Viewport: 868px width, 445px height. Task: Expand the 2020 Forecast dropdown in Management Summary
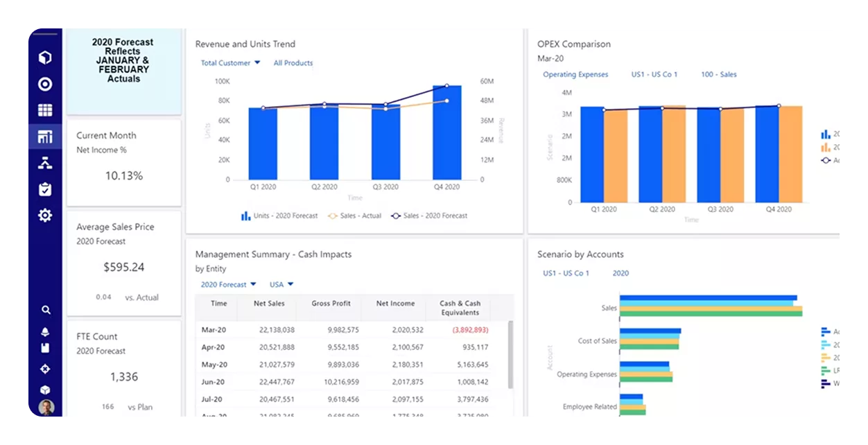click(227, 284)
